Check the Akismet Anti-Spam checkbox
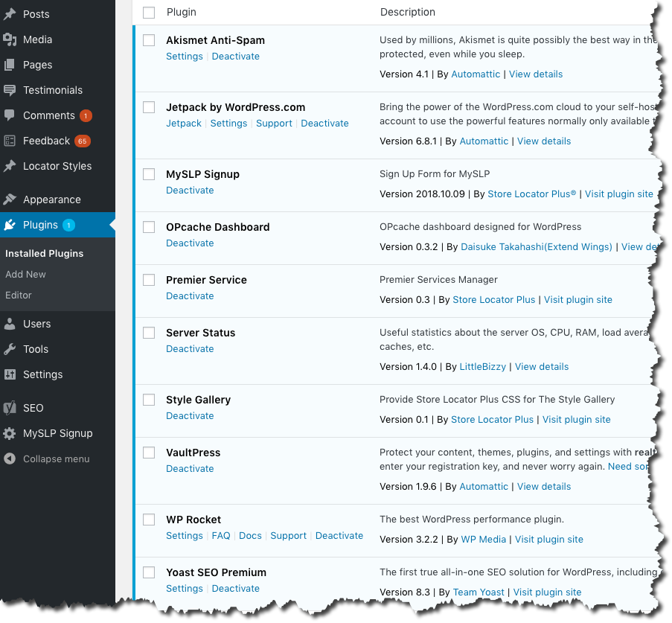Viewport: 672px width, 623px height. pyautogui.click(x=148, y=39)
